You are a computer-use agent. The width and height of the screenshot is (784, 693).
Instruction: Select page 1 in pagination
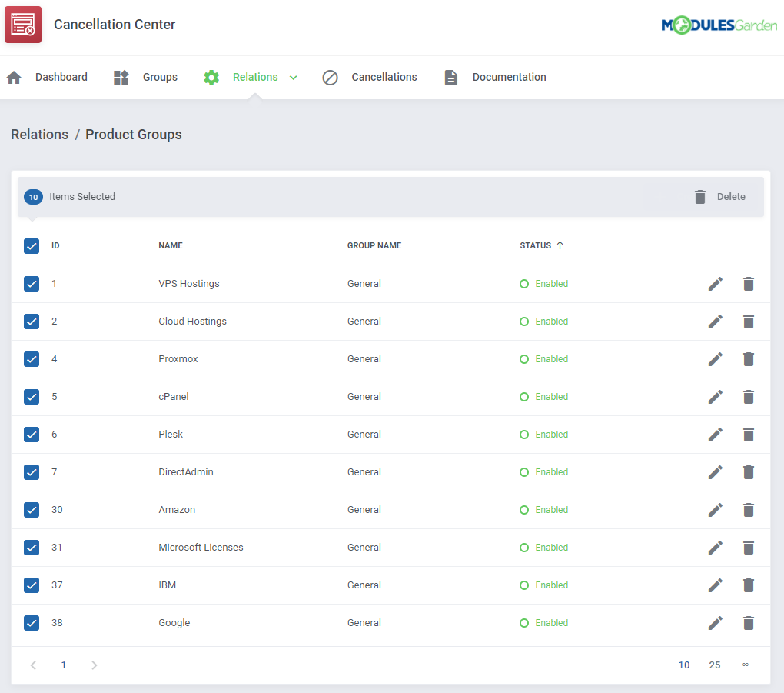[64, 665]
